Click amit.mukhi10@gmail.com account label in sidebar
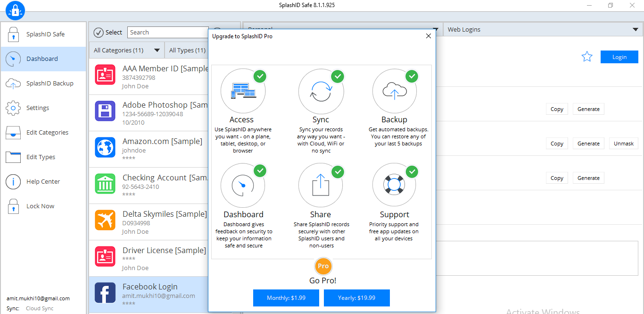The image size is (644, 314). 38,298
